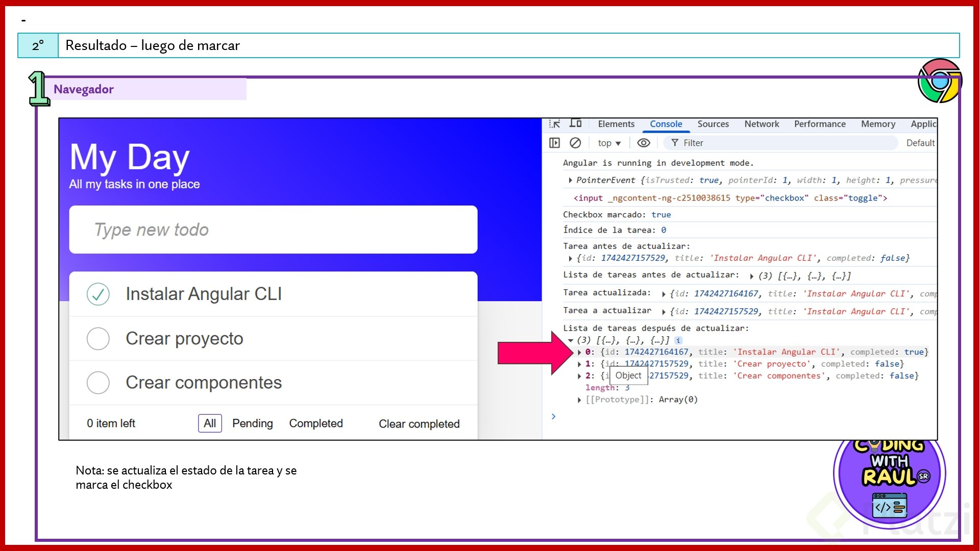Mark Crear componentes as completed
The image size is (980, 551).
coord(98,383)
